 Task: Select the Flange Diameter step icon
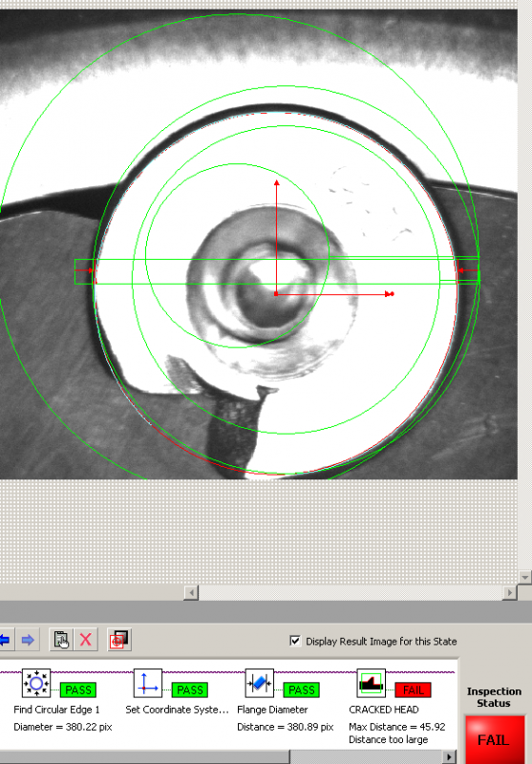pos(259,683)
